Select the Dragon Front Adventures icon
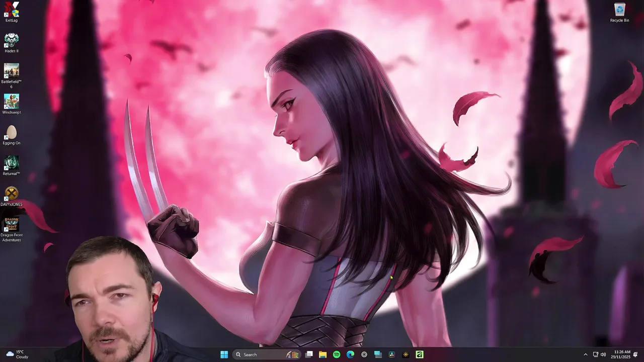644x362 pixels. [12, 229]
